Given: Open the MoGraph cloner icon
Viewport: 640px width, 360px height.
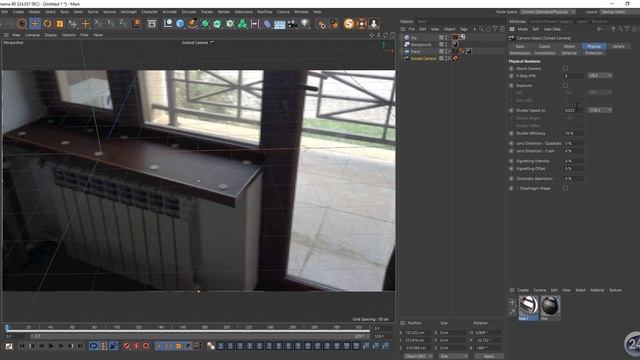Looking at the screenshot, I should click(242, 24).
